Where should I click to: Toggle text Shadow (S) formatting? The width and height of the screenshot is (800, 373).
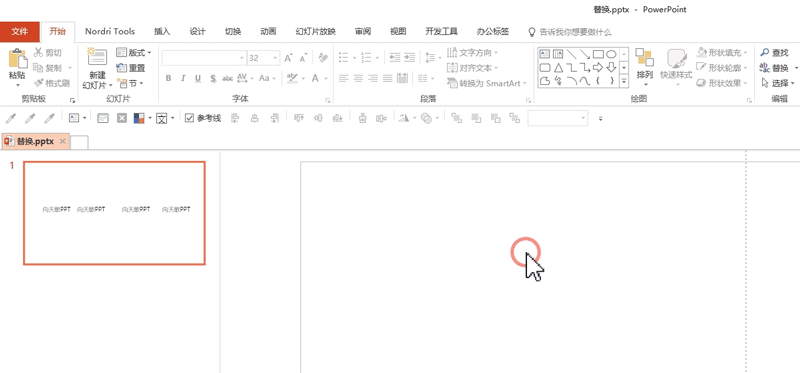tap(213, 78)
